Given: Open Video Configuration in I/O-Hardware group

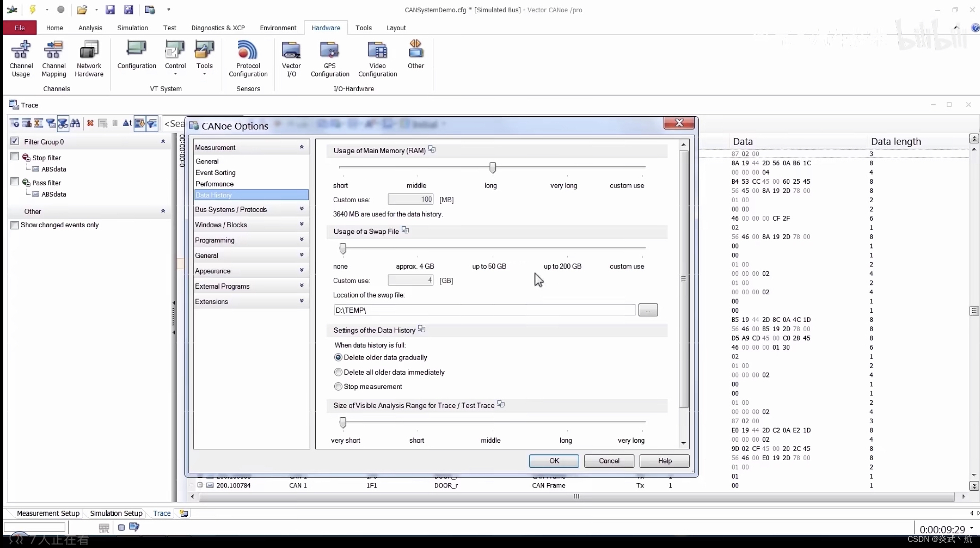Looking at the screenshot, I should (x=376, y=57).
